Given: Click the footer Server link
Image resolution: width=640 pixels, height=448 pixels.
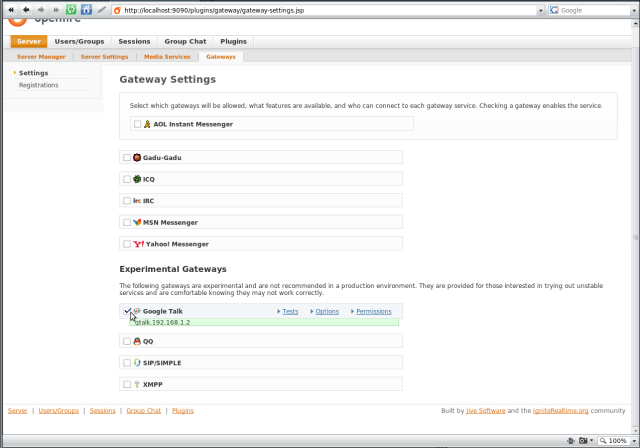Looking at the screenshot, I should (x=18, y=410).
